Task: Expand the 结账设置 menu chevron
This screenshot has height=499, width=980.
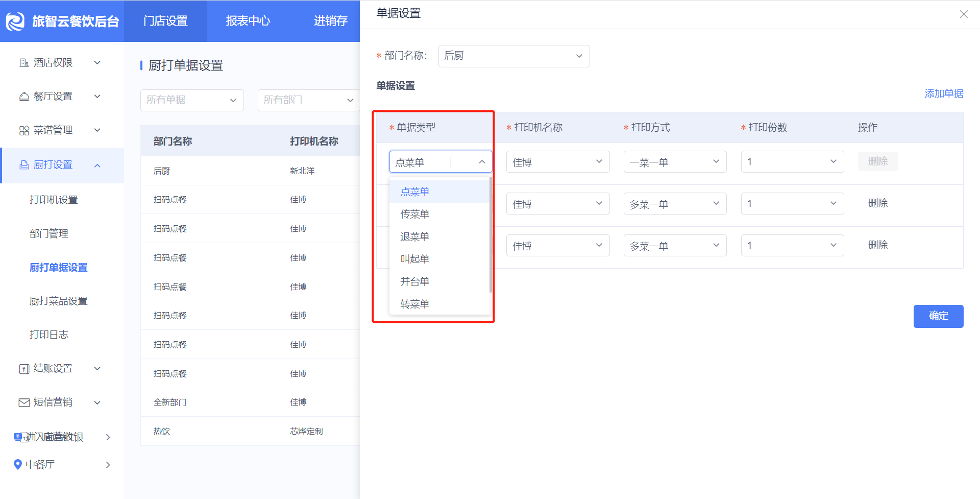Action: click(97, 369)
